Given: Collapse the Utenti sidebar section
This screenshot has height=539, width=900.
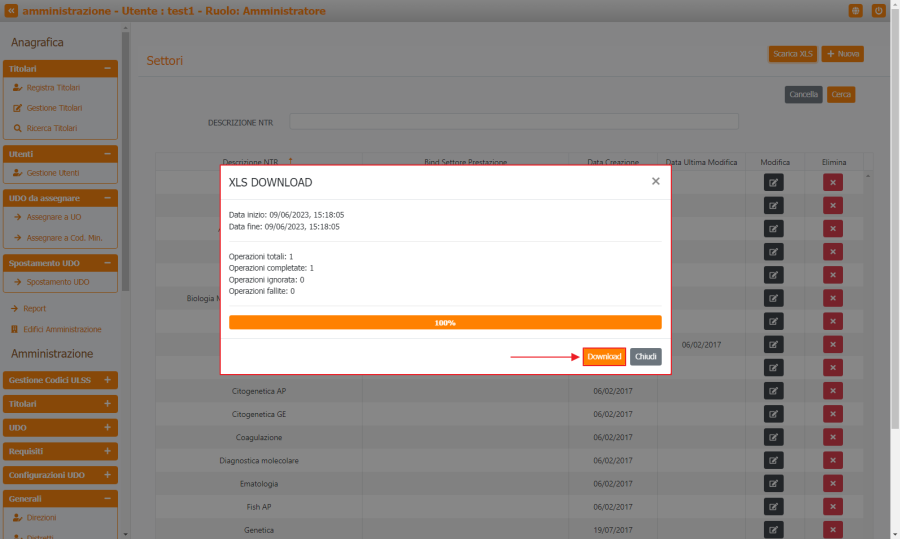Looking at the screenshot, I should tap(107, 154).
